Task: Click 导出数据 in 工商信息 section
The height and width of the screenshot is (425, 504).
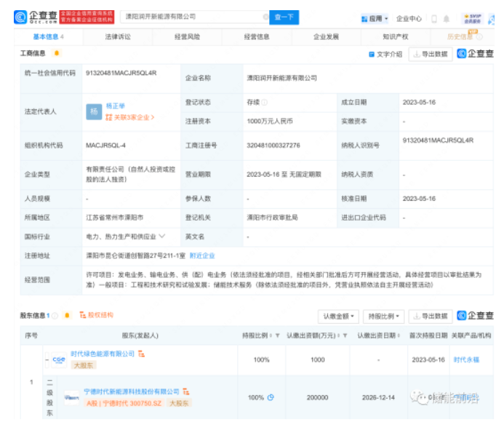Action: tap(431, 55)
